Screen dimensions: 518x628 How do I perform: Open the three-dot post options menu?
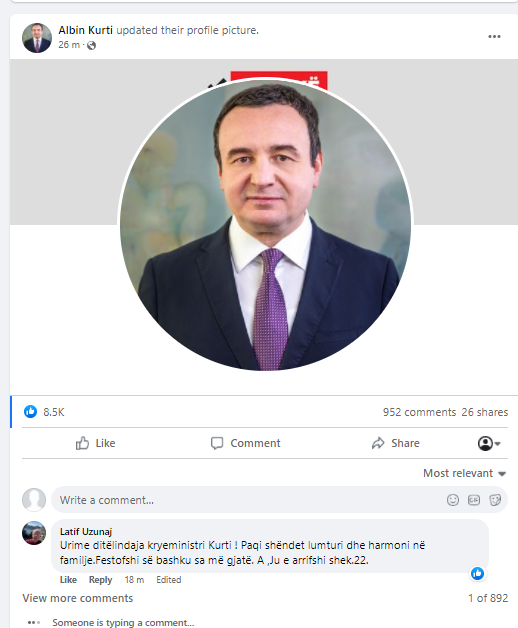494,36
